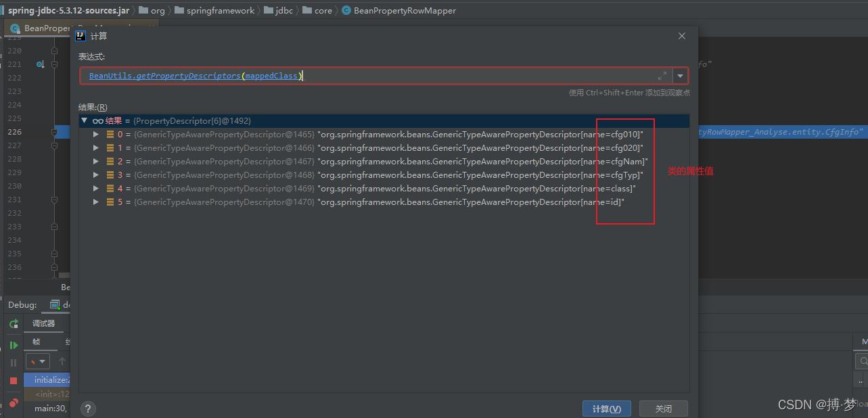
Task: Click the BeanPropertyRowMapper class breadcrumb
Action: [x=399, y=11]
